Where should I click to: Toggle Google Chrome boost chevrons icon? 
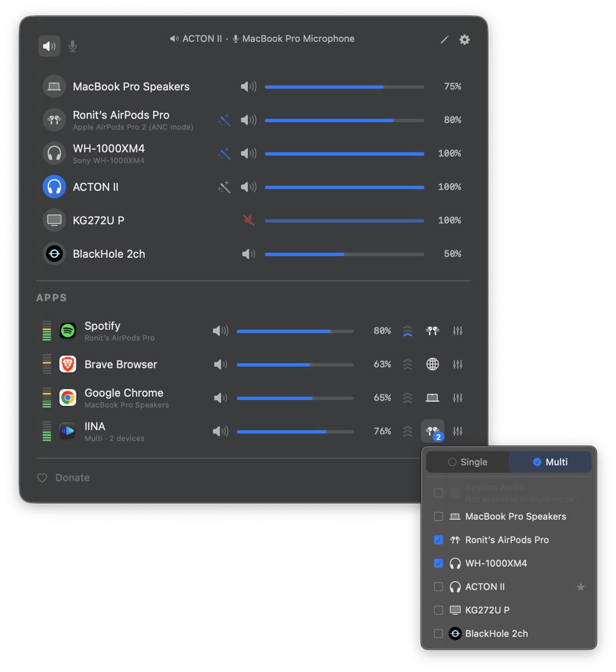click(x=408, y=398)
